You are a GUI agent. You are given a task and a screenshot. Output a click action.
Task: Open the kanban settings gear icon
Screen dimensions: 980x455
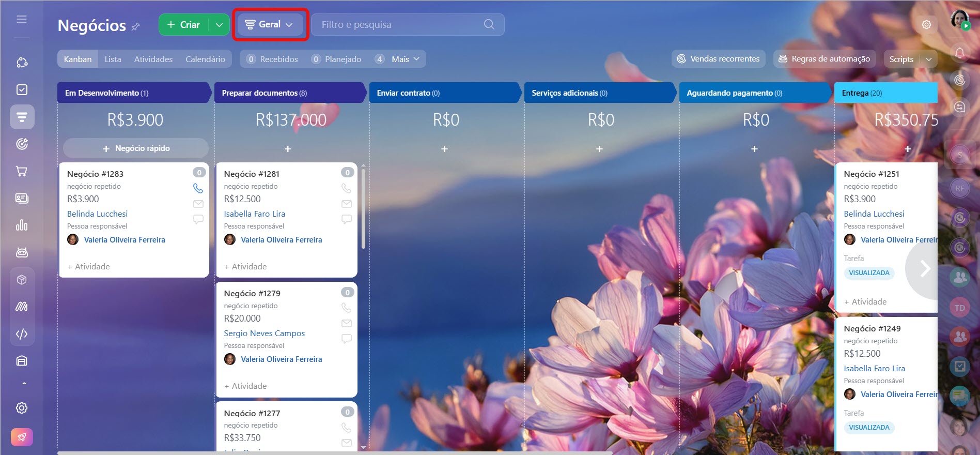[926, 25]
